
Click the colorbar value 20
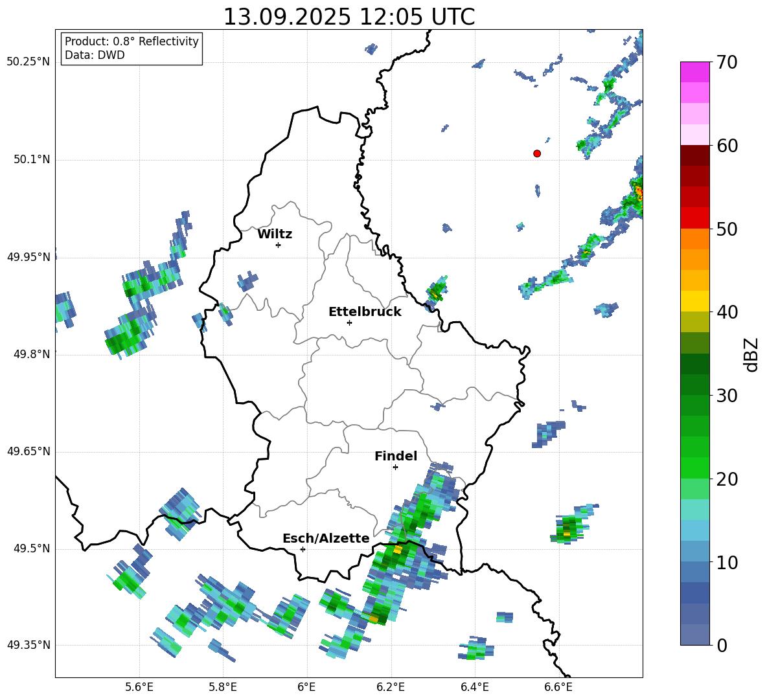[x=727, y=479]
